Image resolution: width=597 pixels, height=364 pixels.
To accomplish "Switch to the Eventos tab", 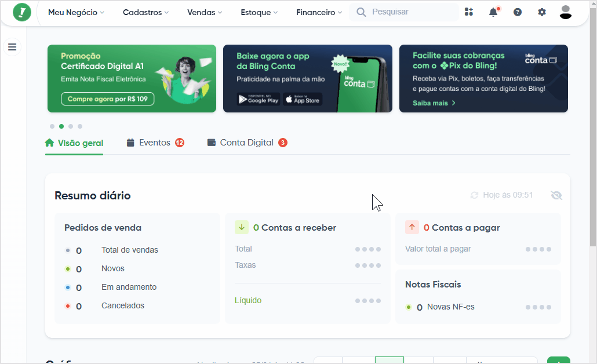I will 155,143.
